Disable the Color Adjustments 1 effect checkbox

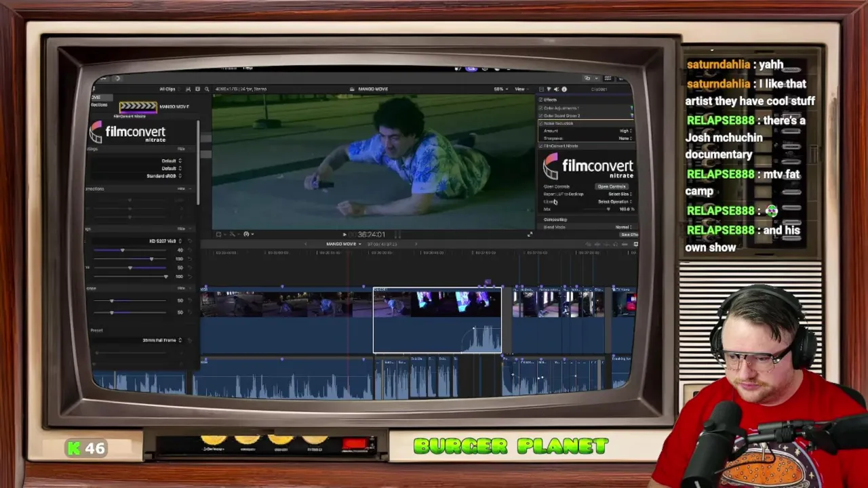(x=541, y=108)
